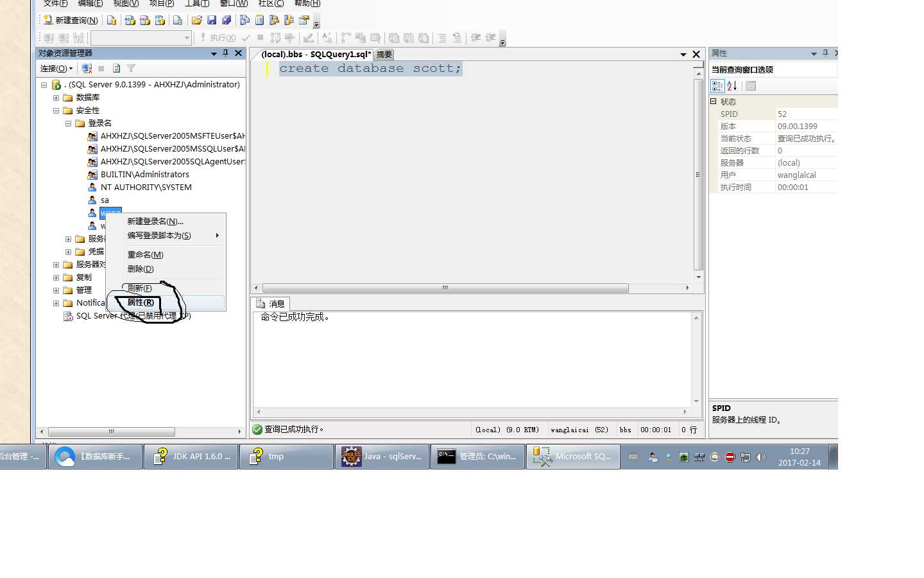The image size is (924, 578).
Task: Click the Analysis Services XMLA query icon
Action: 160,20
